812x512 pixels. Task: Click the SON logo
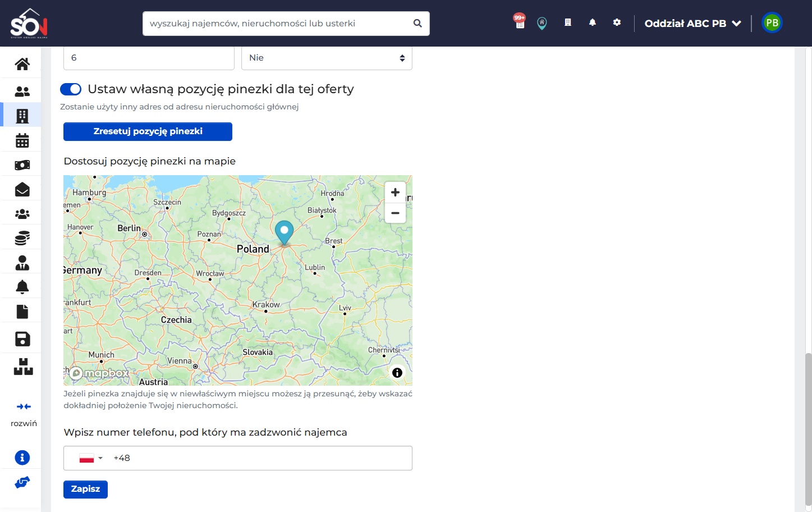(x=29, y=23)
